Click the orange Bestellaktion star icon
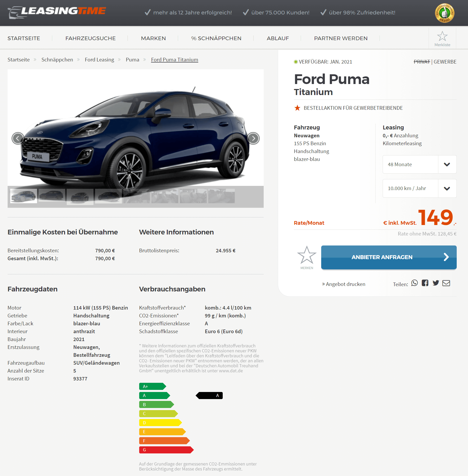 pos(297,108)
